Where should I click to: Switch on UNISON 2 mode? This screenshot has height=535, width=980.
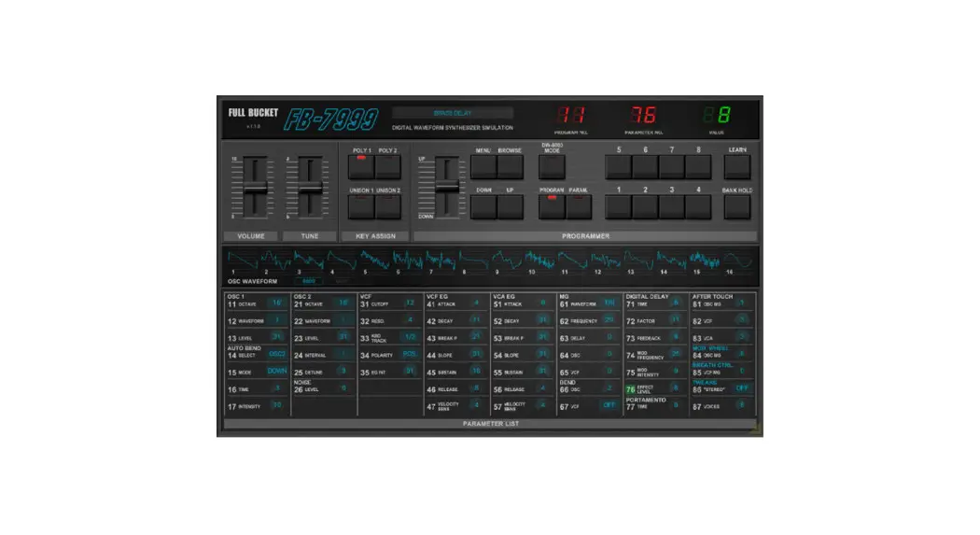point(387,207)
